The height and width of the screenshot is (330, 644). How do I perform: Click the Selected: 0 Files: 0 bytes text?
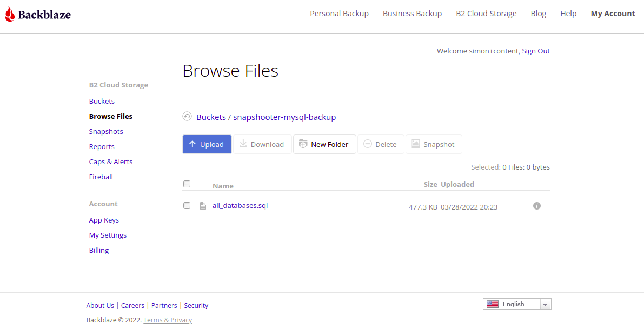(510, 167)
